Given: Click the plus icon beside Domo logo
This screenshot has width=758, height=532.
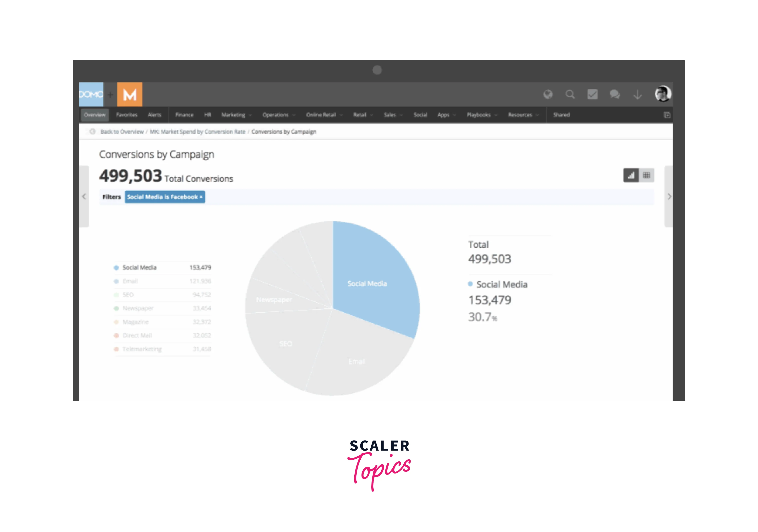Looking at the screenshot, I should tap(110, 95).
